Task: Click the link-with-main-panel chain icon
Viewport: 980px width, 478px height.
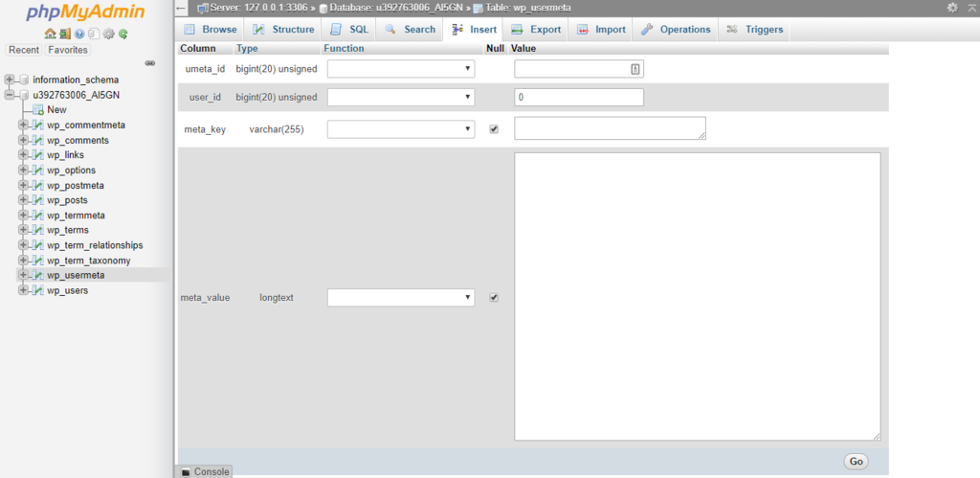Action: pyautogui.click(x=150, y=63)
